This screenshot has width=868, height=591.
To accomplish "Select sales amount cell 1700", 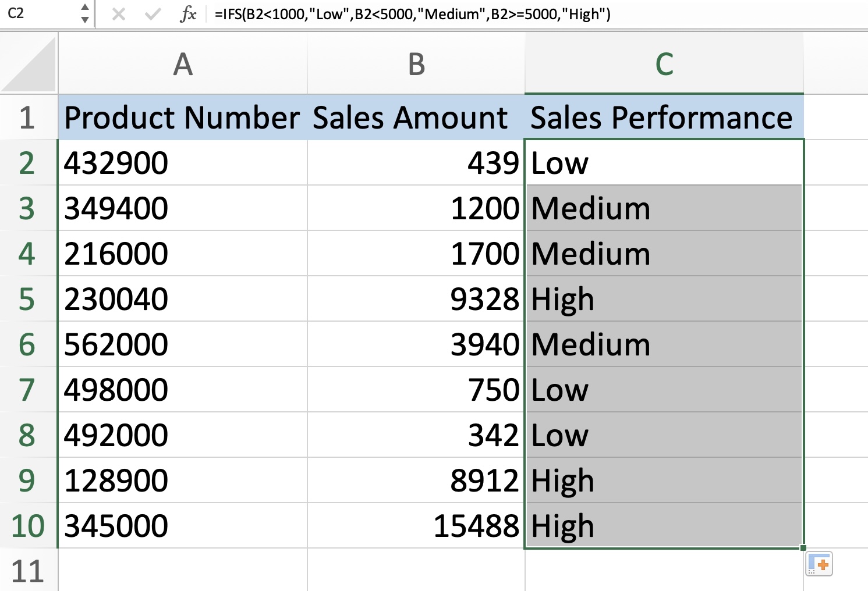I will 416,254.
